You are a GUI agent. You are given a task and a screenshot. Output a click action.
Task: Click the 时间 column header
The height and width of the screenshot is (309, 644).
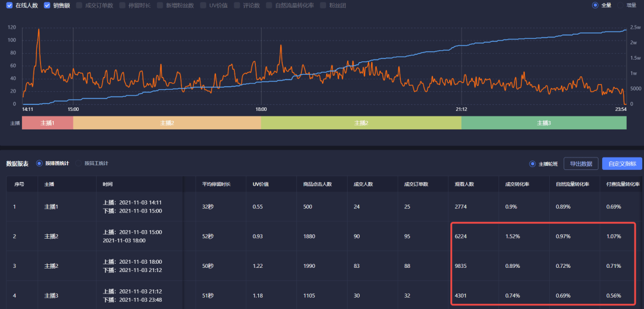(107, 184)
